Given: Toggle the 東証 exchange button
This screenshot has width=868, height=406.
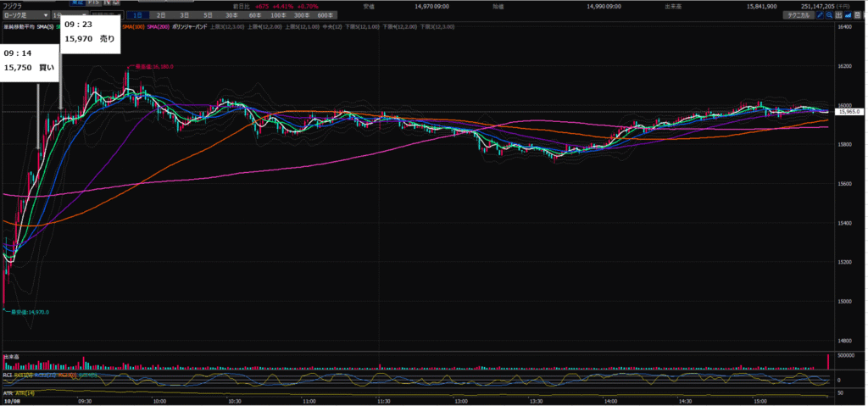Looking at the screenshot, I should tap(77, 3).
